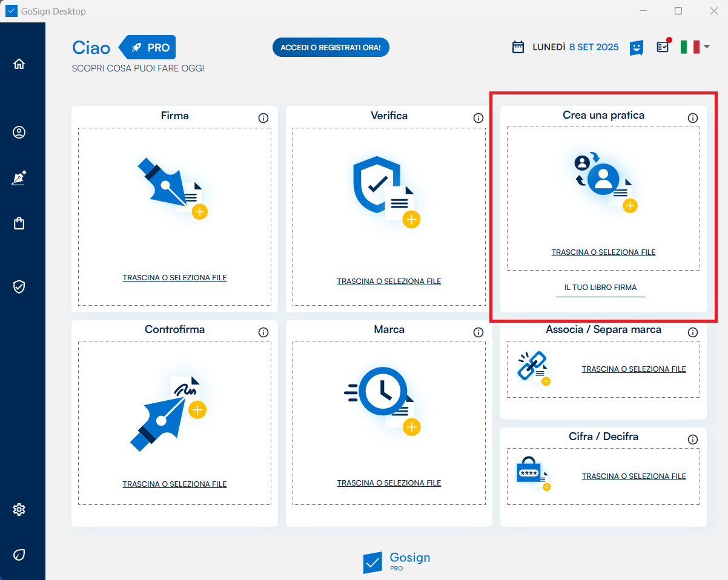Select the signature pen sidebar icon
The image size is (728, 580).
coord(19,178)
